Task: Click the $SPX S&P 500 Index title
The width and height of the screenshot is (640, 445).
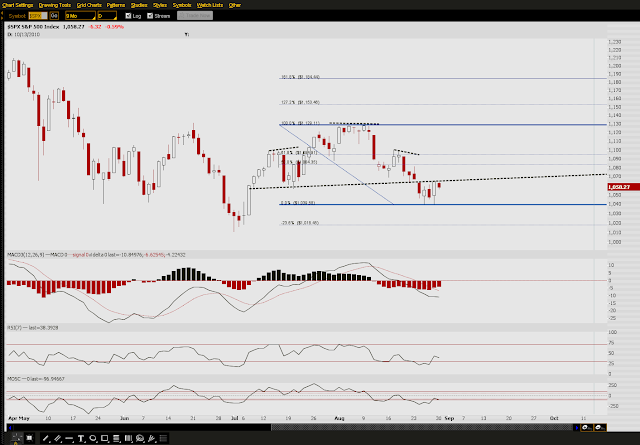Action: [33, 27]
